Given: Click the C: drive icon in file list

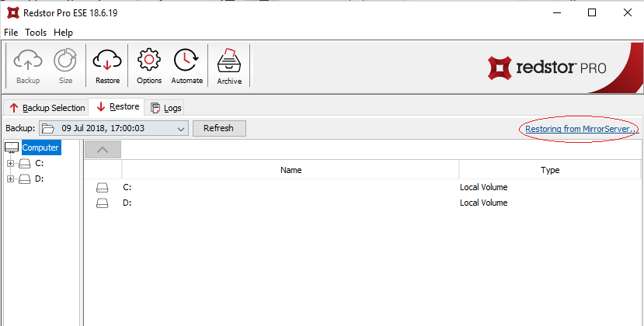Looking at the screenshot, I should (103, 188).
